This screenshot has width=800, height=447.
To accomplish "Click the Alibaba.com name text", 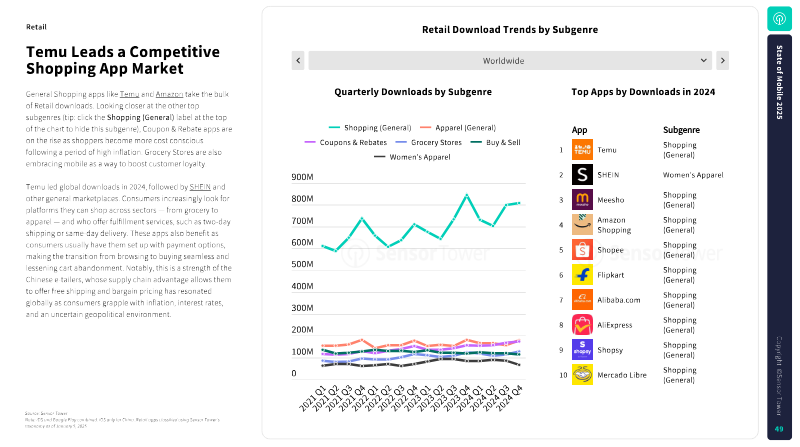I will (619, 300).
